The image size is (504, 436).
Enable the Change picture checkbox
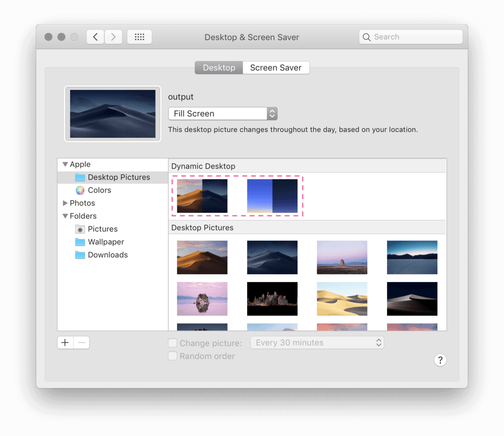point(172,343)
